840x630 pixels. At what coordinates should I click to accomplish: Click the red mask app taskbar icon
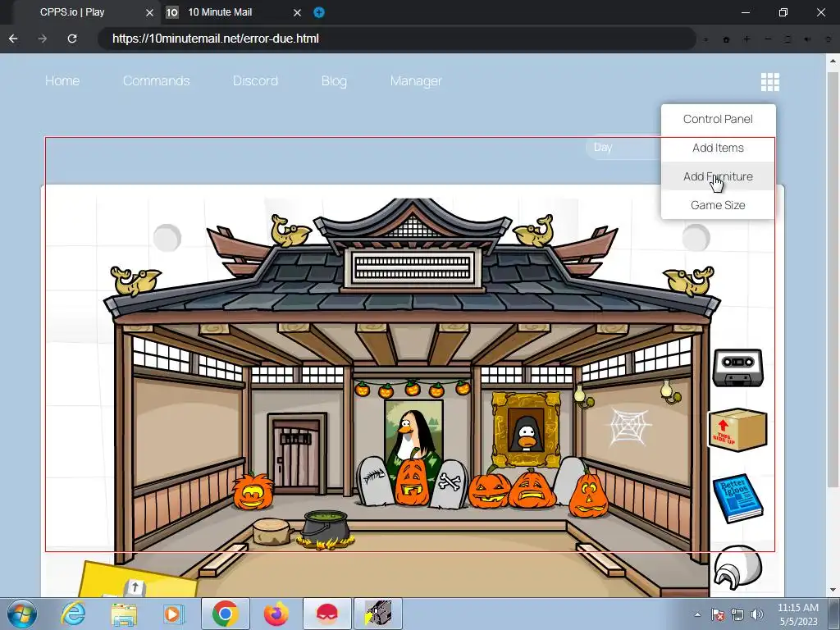coord(327,614)
